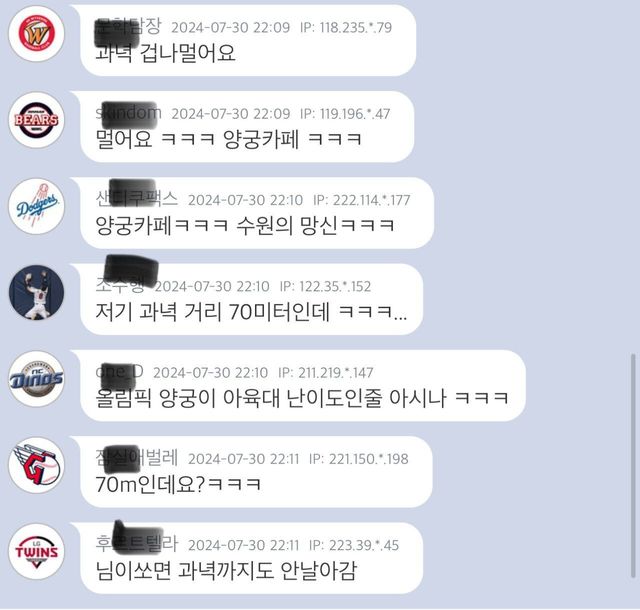Click the comment '과녁 겁나멀어요'
The width and height of the screenshot is (640, 610).
point(165,53)
